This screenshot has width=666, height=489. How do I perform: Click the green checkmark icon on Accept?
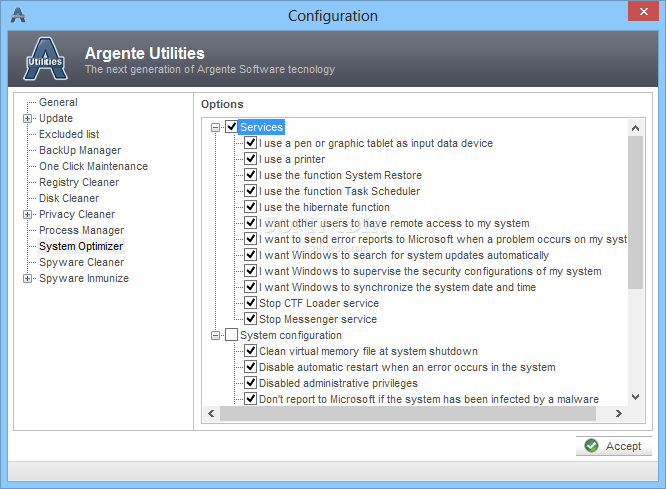pyautogui.click(x=591, y=446)
